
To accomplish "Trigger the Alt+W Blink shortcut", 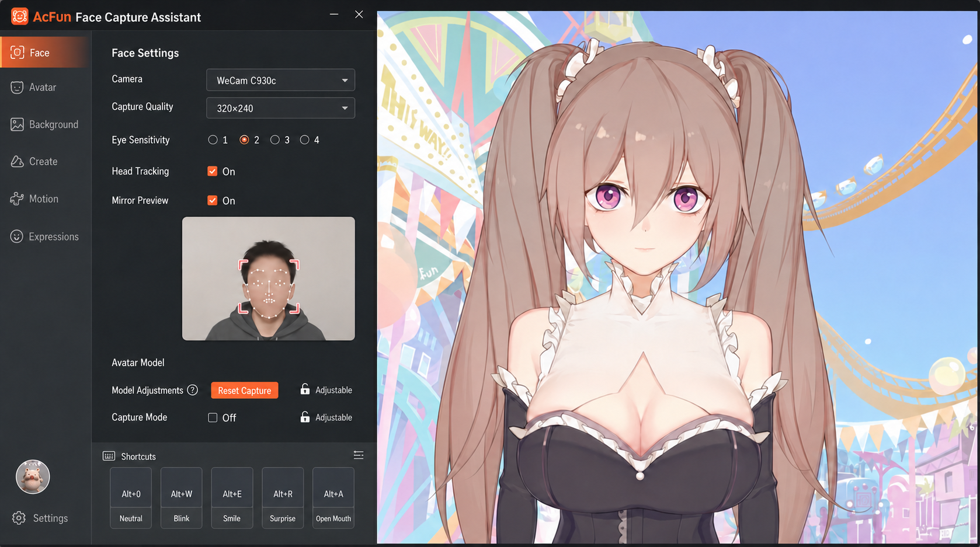I will pyautogui.click(x=182, y=498).
